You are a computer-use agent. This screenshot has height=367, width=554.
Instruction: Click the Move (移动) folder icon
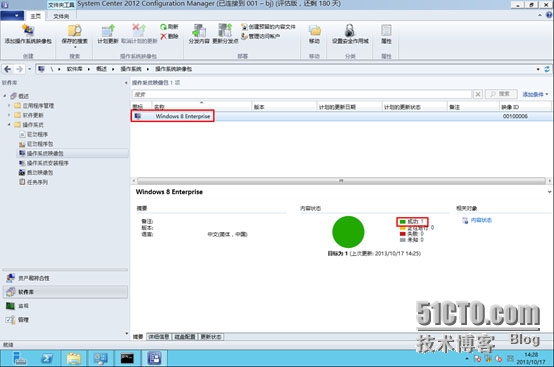point(314,30)
